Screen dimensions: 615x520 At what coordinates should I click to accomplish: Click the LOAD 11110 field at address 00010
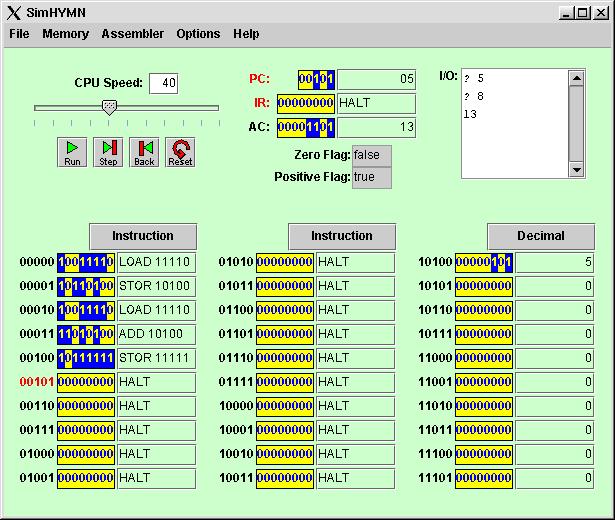click(156, 310)
